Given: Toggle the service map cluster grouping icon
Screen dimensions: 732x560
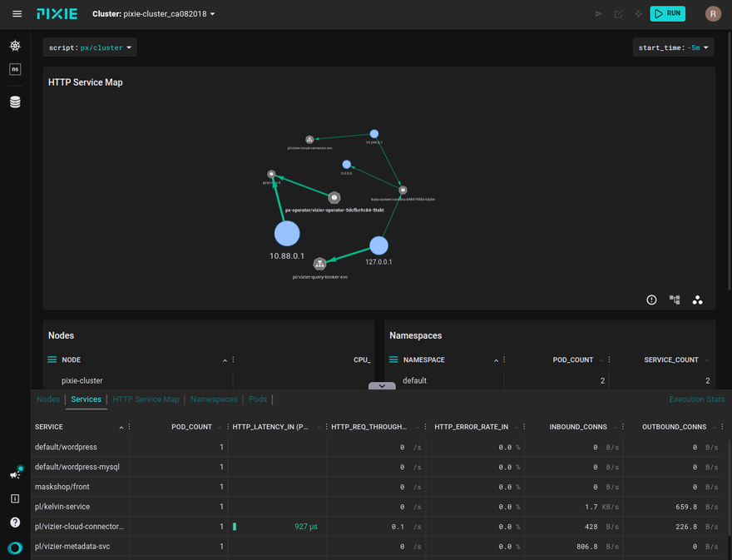Looking at the screenshot, I should click(x=698, y=300).
